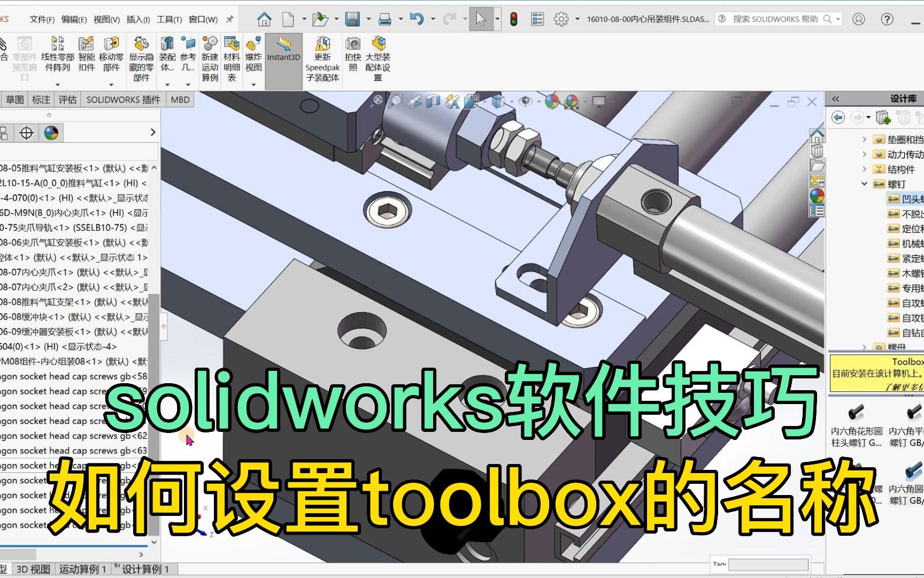Toggle Instant3D mode
Viewport: 924px width, 578px height.
point(284,61)
